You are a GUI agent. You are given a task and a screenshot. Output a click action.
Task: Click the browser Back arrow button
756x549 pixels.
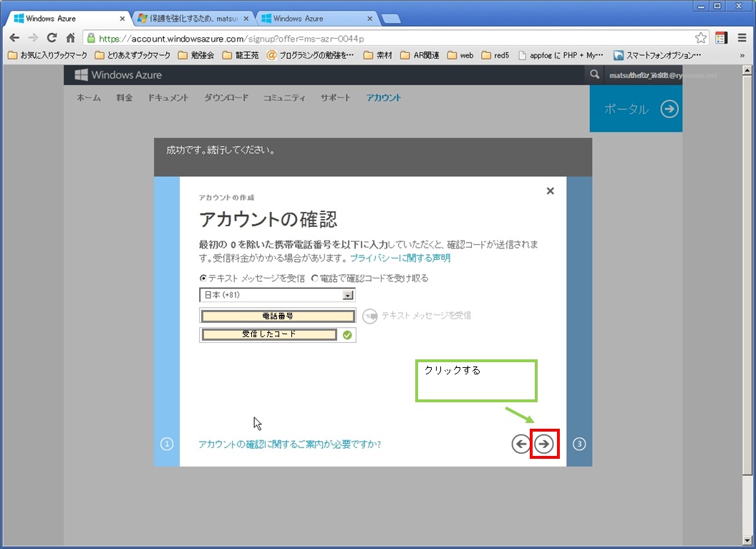pos(14,38)
